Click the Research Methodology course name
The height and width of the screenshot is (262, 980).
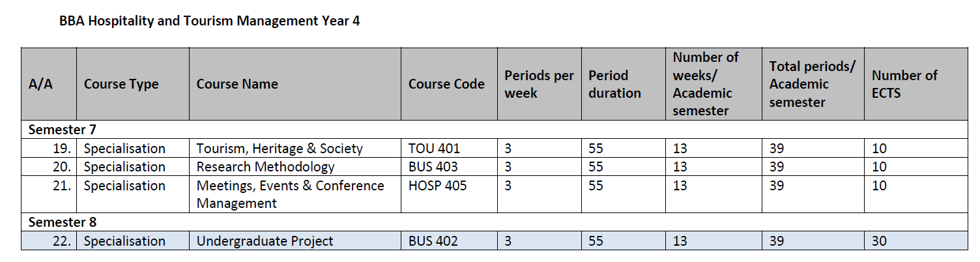click(265, 167)
